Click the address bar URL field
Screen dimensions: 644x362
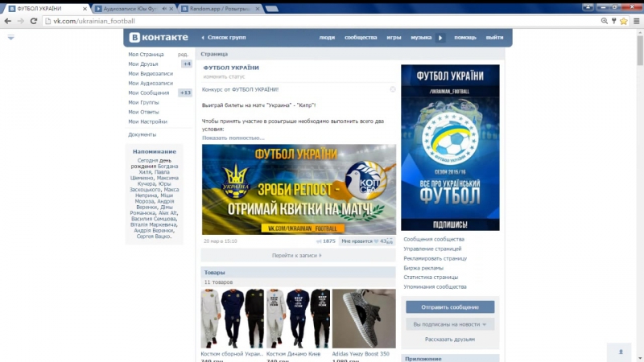[x=320, y=21]
